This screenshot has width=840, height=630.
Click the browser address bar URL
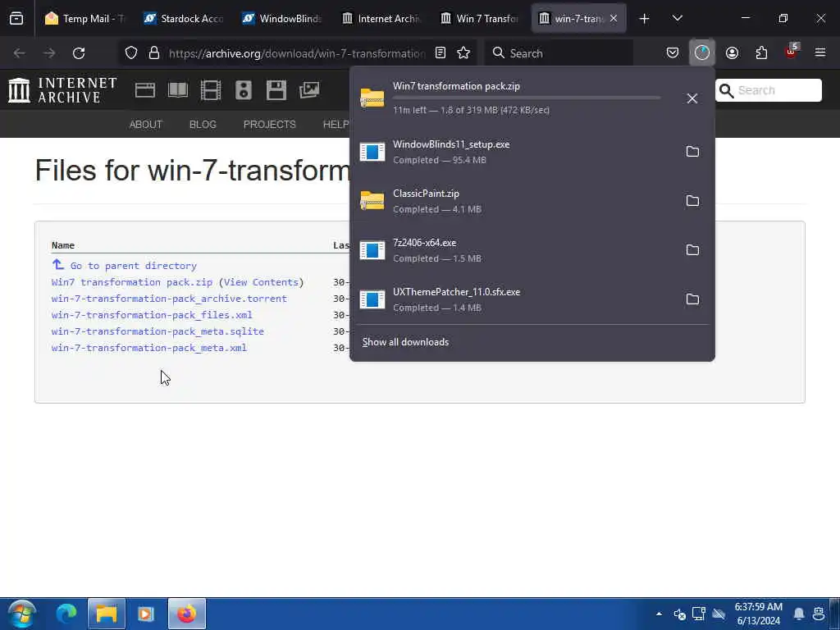(x=297, y=53)
